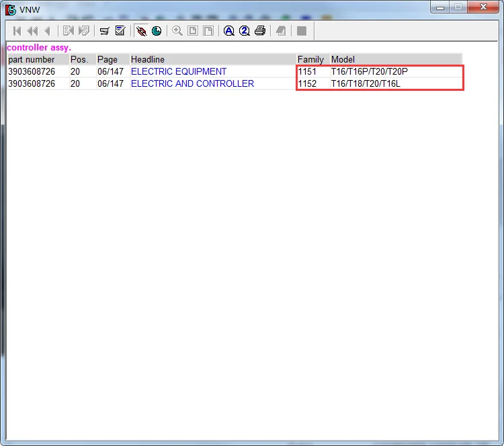Click the fast rewind double-arrow icon
This screenshot has width=504, height=446.
[32, 31]
